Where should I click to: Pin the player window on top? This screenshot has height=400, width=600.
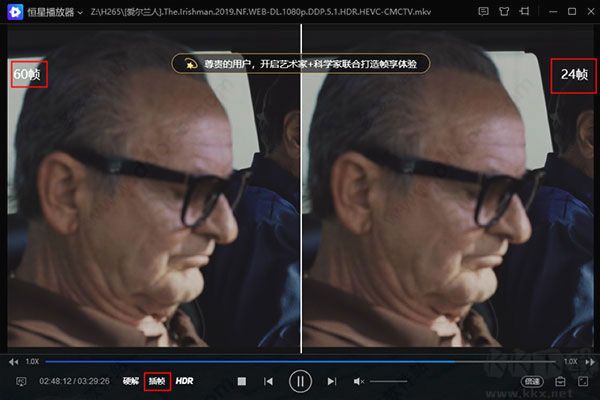click(524, 11)
